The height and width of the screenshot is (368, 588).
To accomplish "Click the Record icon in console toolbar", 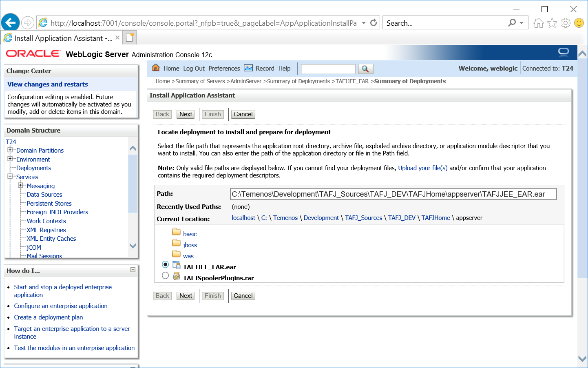I will pos(248,68).
